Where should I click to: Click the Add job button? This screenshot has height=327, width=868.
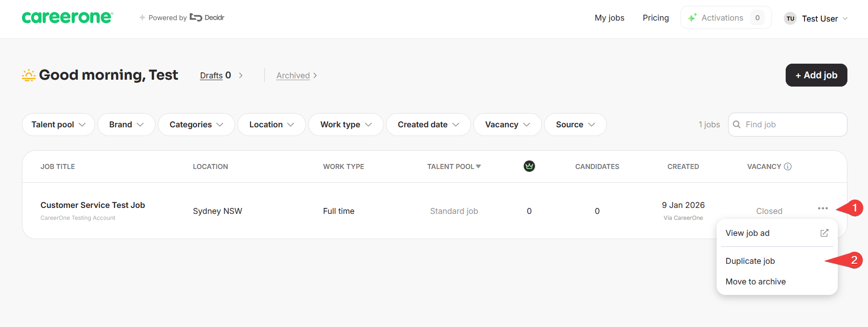tap(816, 75)
